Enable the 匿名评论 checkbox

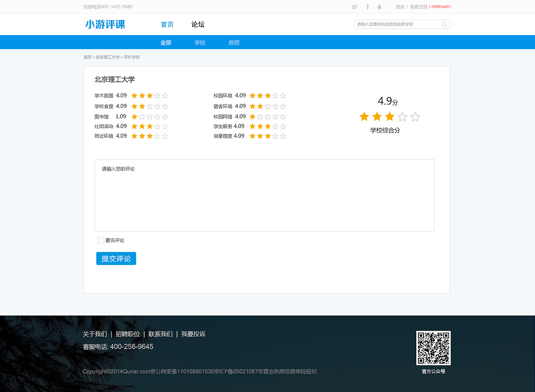(x=100, y=240)
